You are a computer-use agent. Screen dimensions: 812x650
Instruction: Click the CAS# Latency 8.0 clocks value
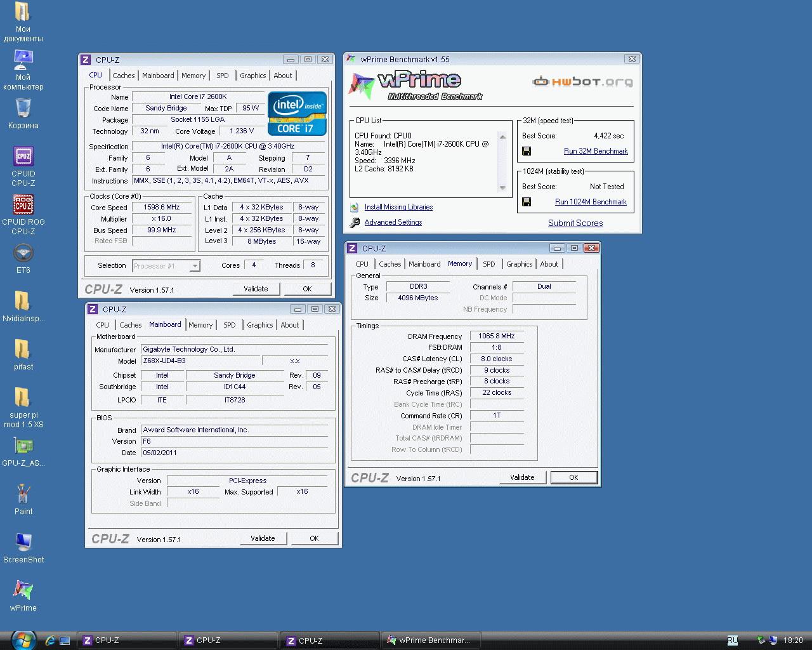tap(497, 359)
